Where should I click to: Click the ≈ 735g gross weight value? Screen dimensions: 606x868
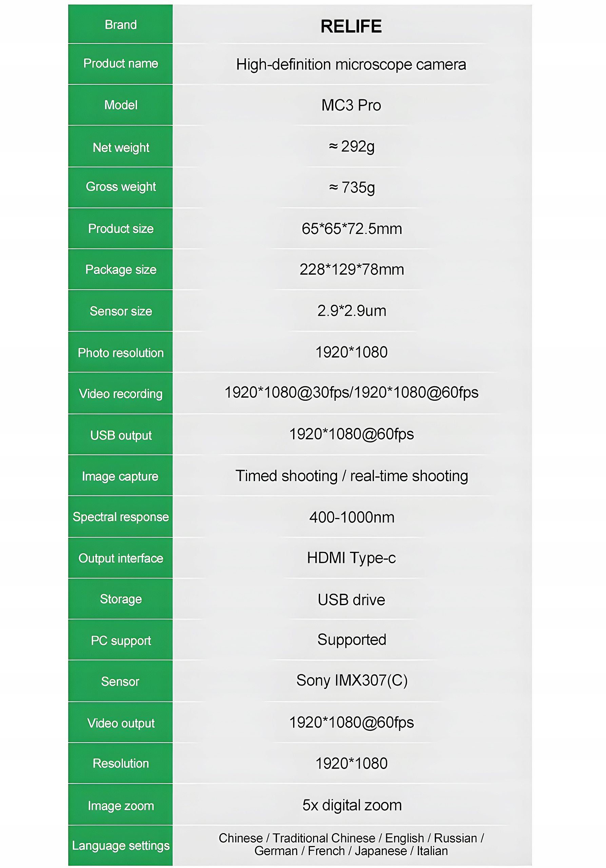[352, 187]
